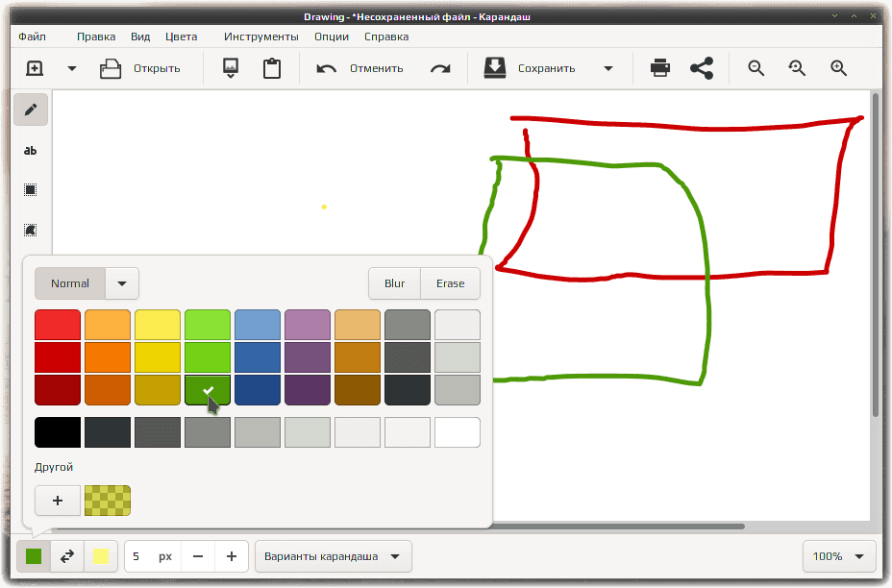Expand the Normal blend mode dropdown
This screenshot has width=892, height=588.
pyautogui.click(x=122, y=283)
